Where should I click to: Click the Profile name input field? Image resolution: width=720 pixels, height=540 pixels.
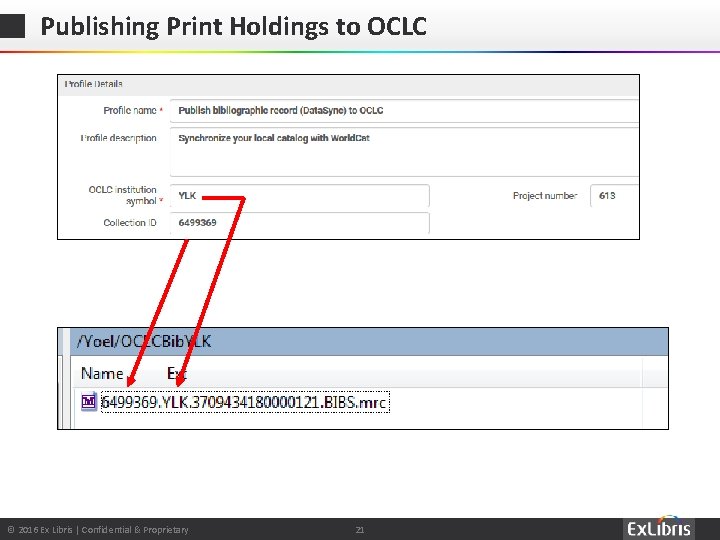point(404,111)
